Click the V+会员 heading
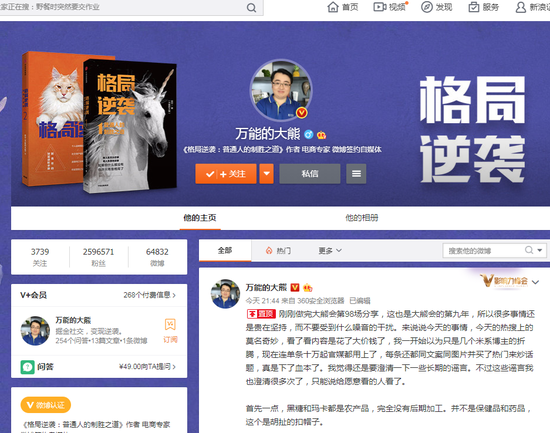This screenshot has height=433, width=550. click(x=33, y=295)
